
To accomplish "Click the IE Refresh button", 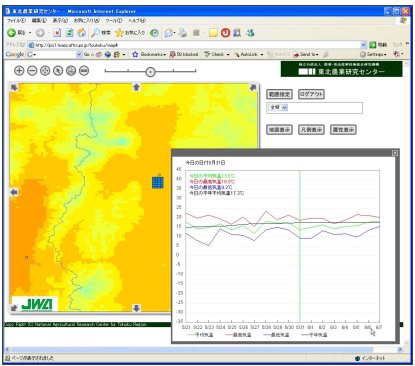I will (x=69, y=33).
